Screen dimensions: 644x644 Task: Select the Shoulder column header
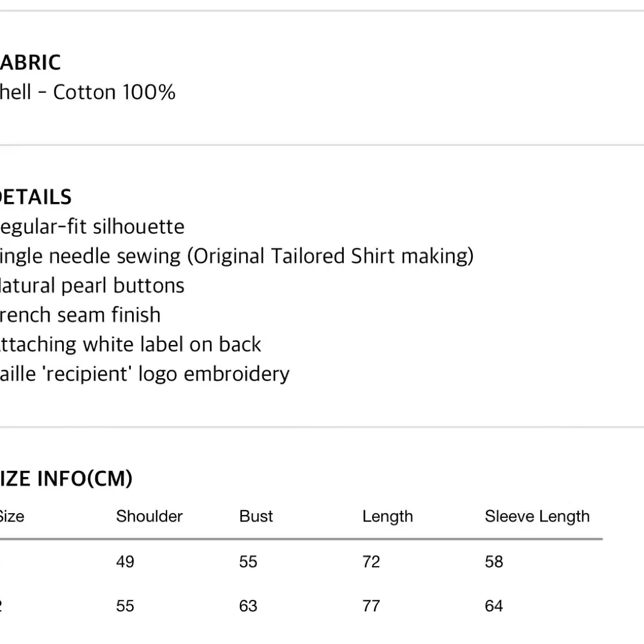(149, 516)
